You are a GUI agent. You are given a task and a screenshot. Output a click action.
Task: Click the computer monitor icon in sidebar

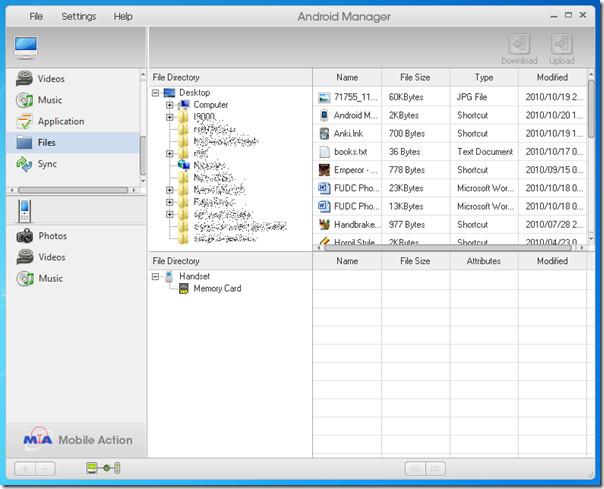(x=26, y=47)
